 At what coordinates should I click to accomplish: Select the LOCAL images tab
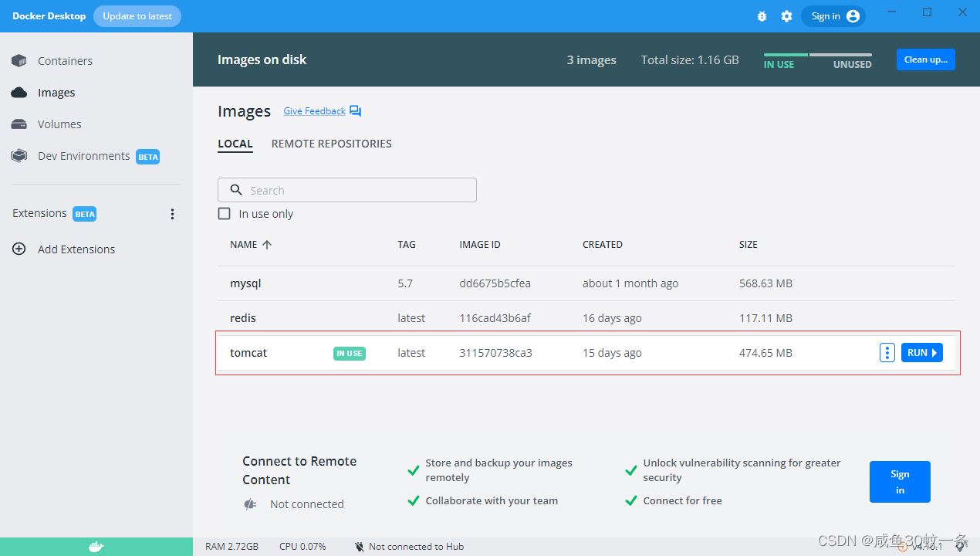(x=235, y=144)
